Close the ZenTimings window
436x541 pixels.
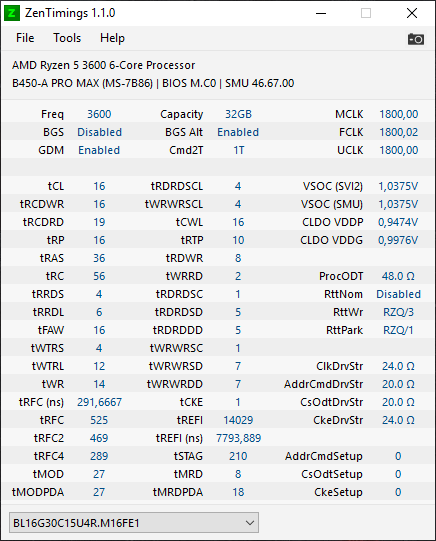412,13
